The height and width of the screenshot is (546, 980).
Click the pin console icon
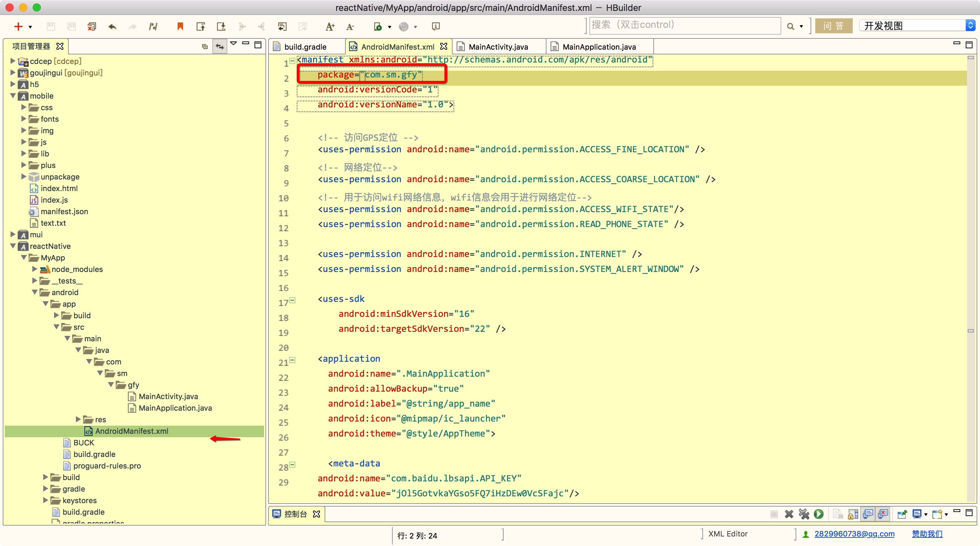pyautogui.click(x=902, y=514)
